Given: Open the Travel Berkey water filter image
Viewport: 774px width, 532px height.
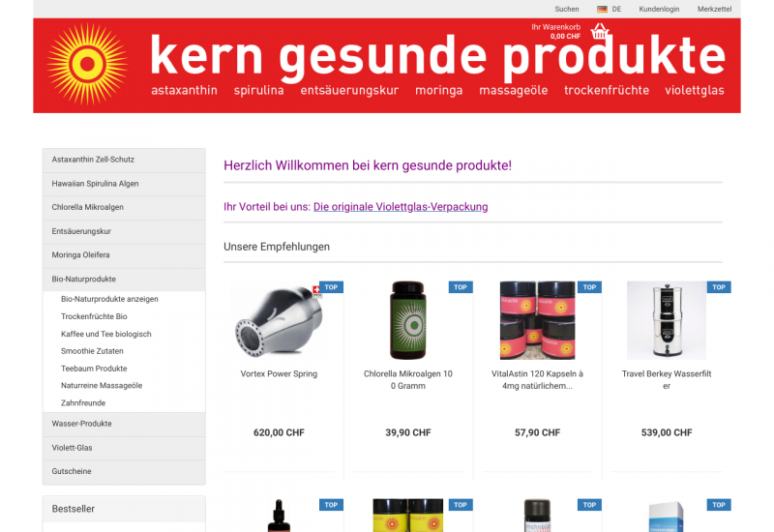Looking at the screenshot, I should 667,320.
